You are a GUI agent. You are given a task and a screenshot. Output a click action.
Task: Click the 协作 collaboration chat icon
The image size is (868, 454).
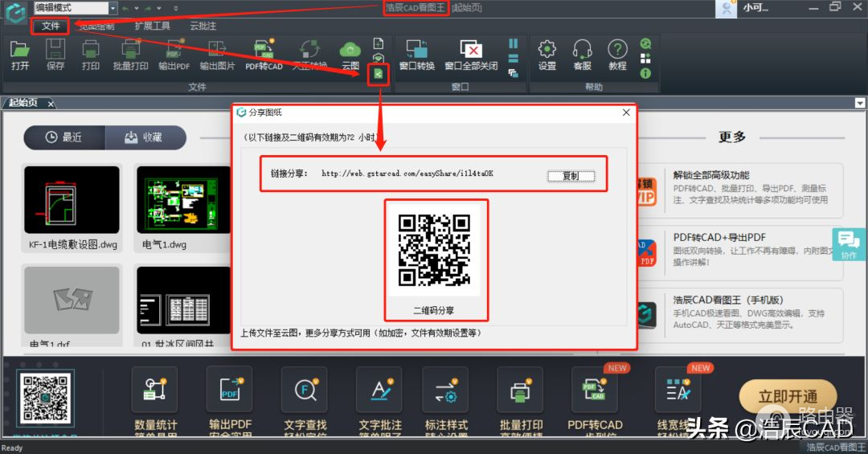[x=849, y=244]
